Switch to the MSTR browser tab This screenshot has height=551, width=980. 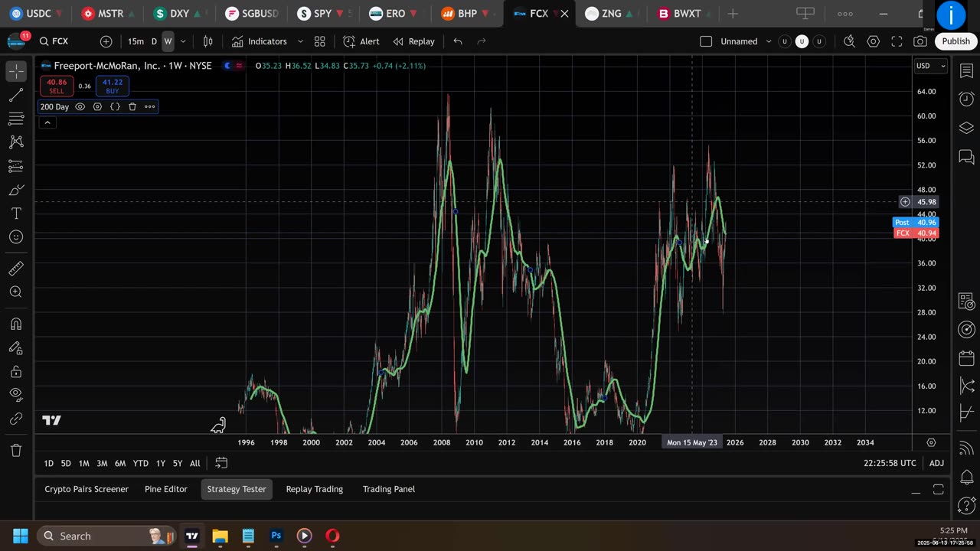click(108, 13)
